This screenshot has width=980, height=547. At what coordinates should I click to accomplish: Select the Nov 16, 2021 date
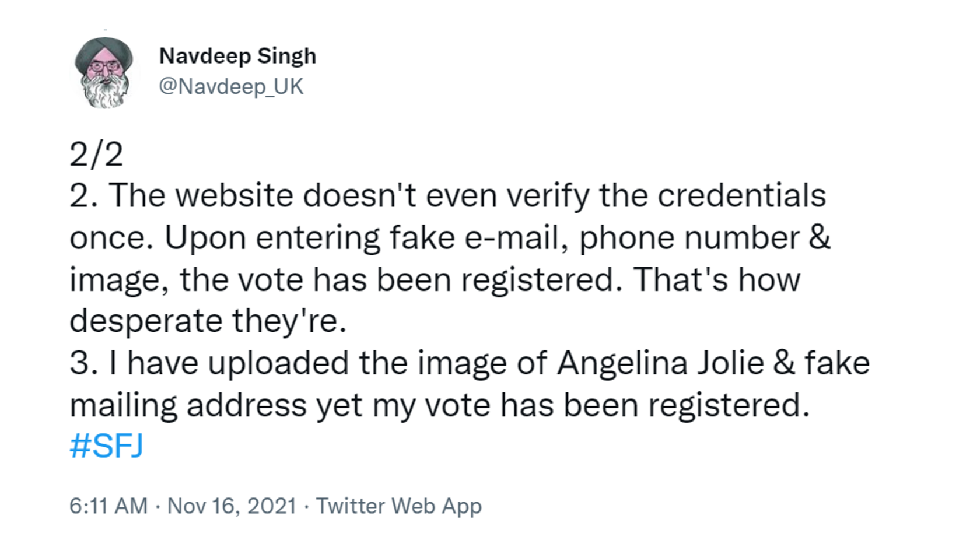point(232,506)
